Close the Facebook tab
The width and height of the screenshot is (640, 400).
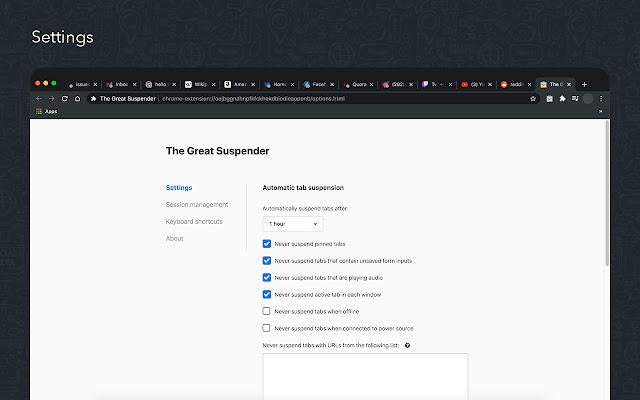[x=332, y=84]
